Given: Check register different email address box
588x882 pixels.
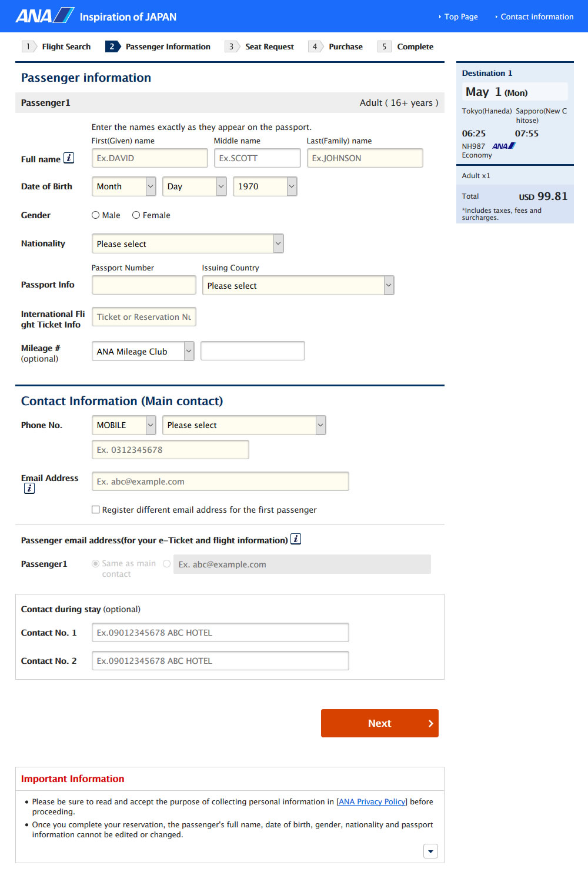Looking at the screenshot, I should coord(96,510).
